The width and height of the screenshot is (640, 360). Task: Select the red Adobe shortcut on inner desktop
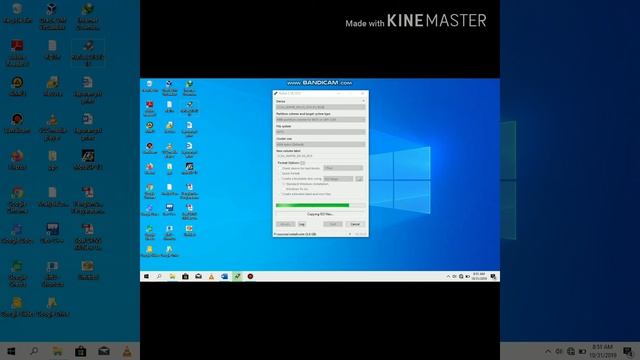150,108
